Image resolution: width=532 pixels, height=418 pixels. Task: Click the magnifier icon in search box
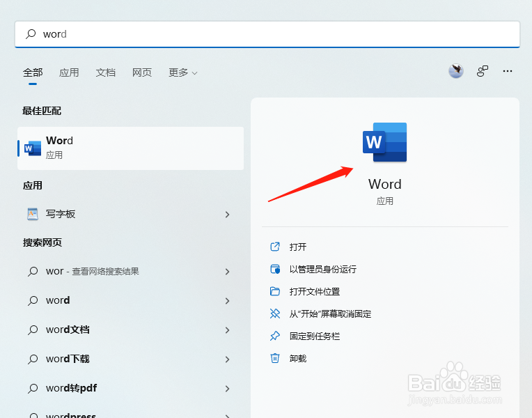pos(31,33)
